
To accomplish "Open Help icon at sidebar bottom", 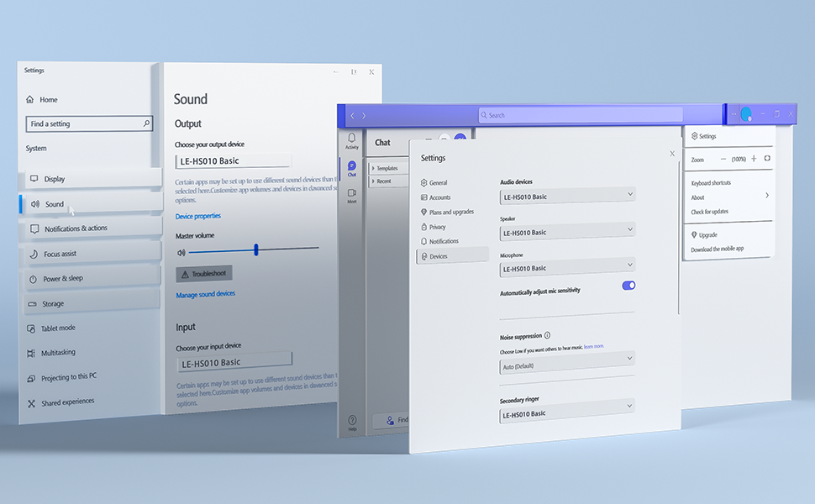I will coord(352,420).
